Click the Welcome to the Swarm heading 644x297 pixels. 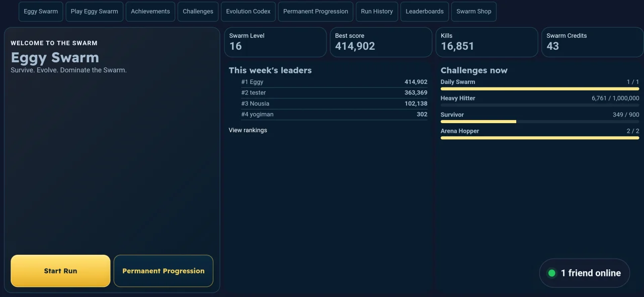[54, 43]
